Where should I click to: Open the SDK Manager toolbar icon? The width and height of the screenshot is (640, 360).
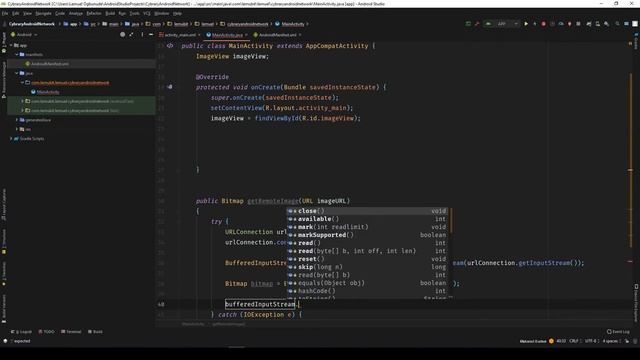tap(607, 24)
